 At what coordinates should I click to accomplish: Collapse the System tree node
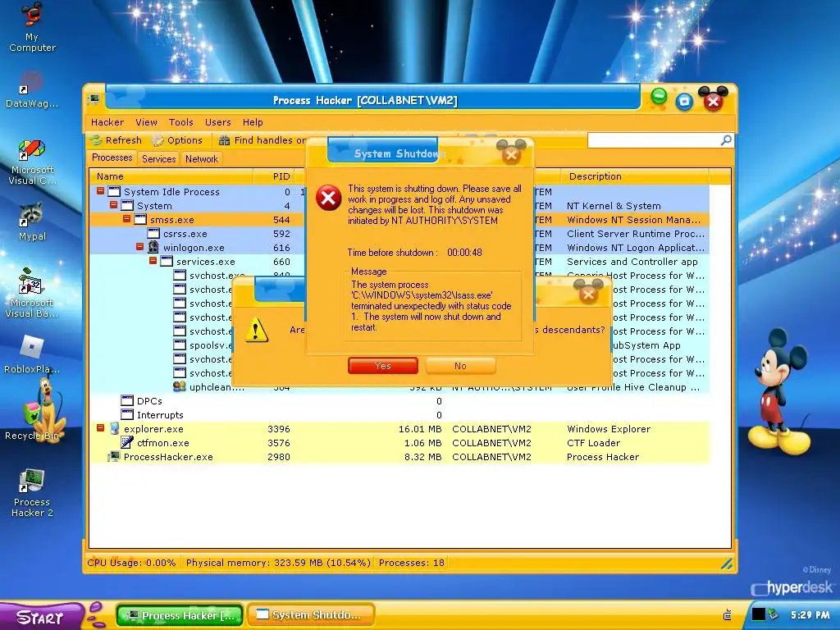click(x=113, y=204)
